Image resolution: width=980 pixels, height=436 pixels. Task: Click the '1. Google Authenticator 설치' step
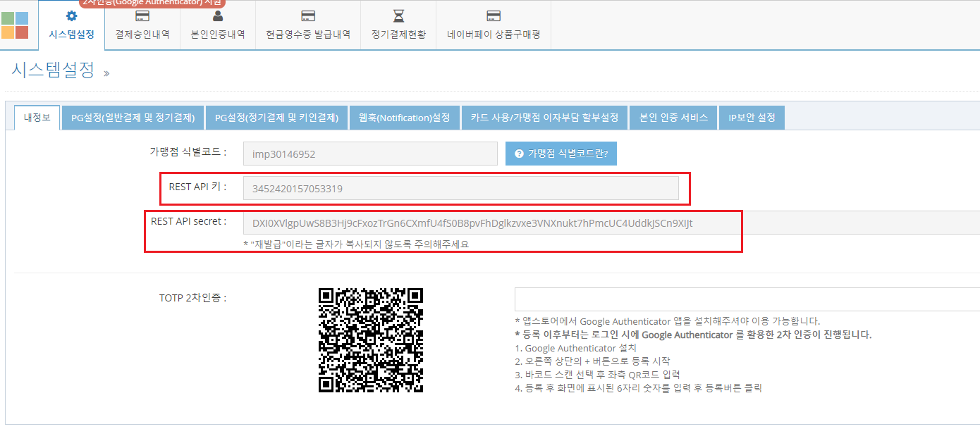[576, 348]
